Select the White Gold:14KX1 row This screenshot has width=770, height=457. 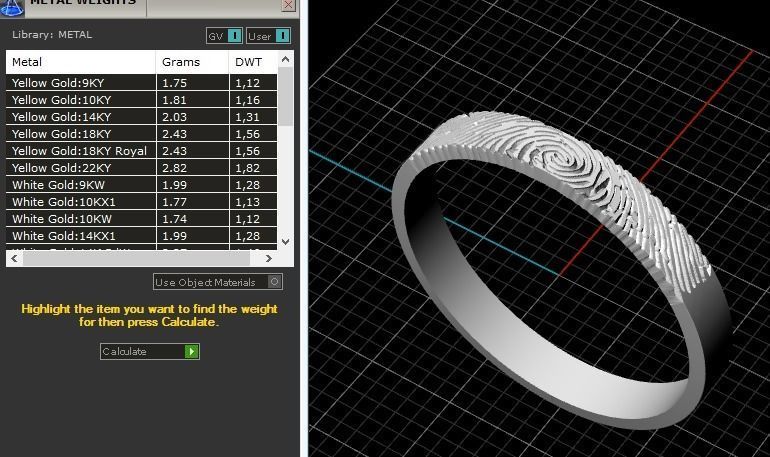pos(141,236)
